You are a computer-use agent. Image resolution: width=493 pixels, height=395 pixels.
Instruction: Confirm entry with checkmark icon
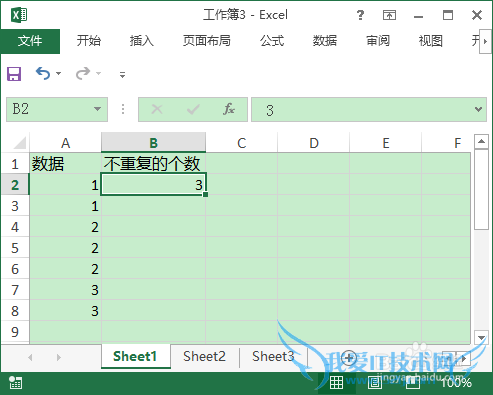click(x=193, y=109)
